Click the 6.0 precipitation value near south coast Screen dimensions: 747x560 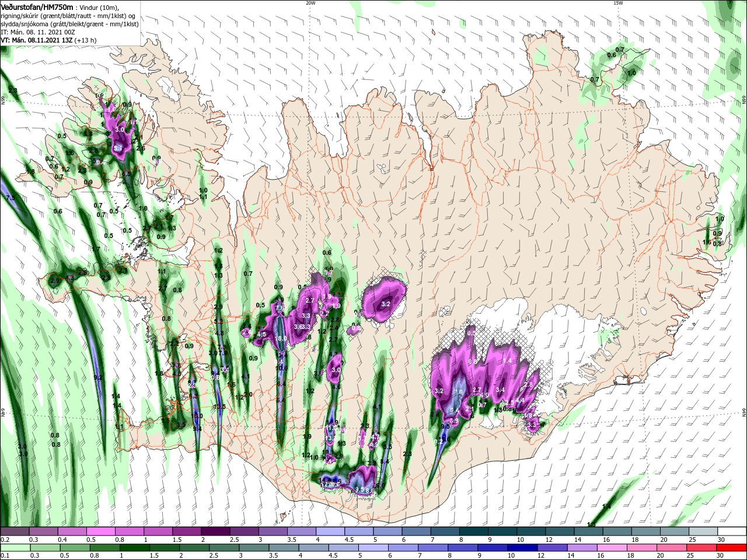coord(381,485)
